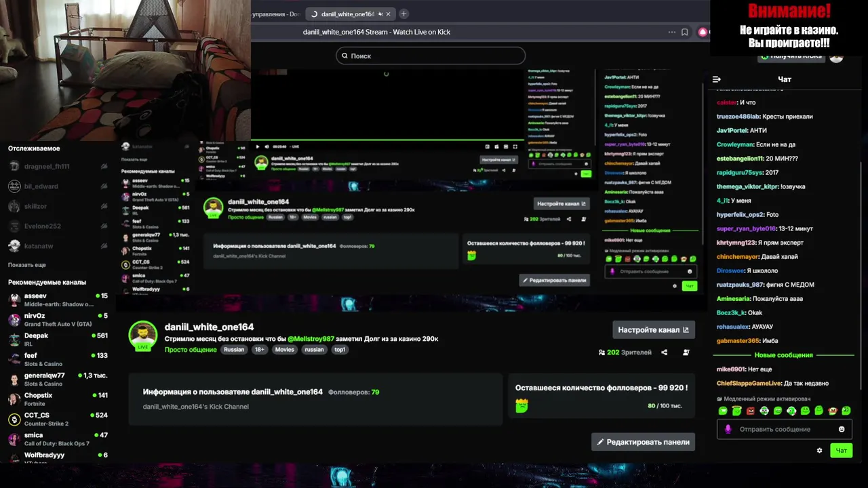Collapse chat panel via header icon
Viewport: 868px width, 488px height.
tap(717, 79)
